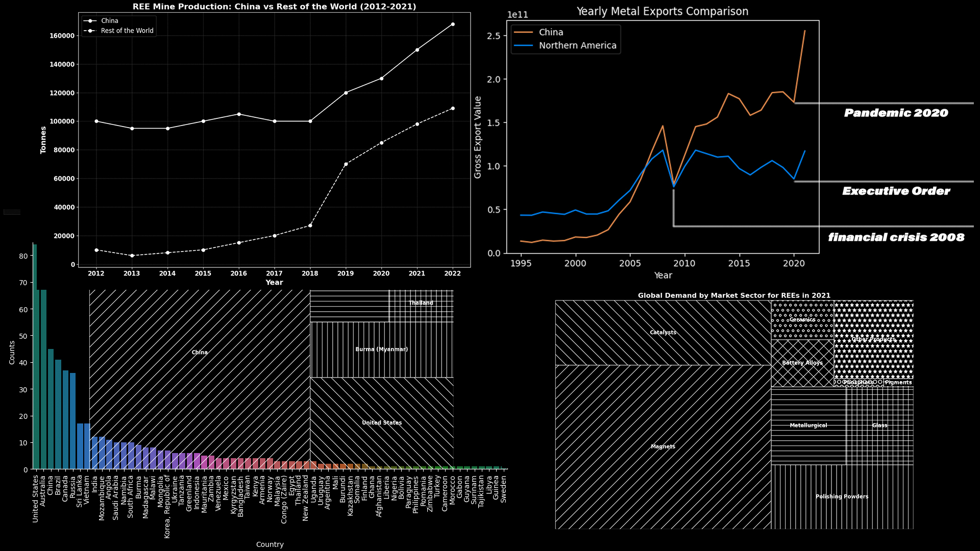Click the New Zealand bar label
Viewport: 980px width, 551px height.
point(306,498)
